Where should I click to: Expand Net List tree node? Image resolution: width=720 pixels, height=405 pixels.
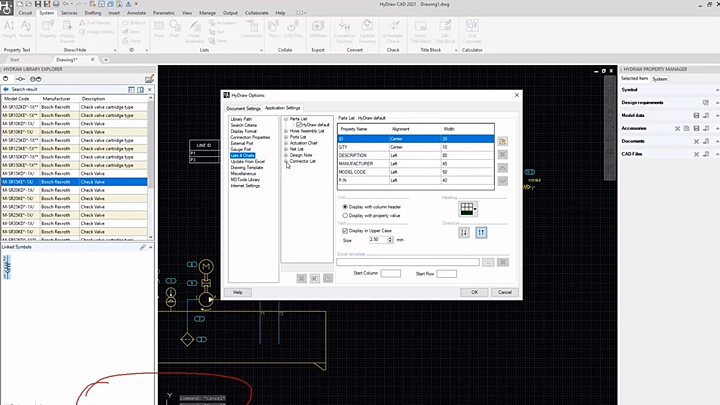click(x=286, y=149)
